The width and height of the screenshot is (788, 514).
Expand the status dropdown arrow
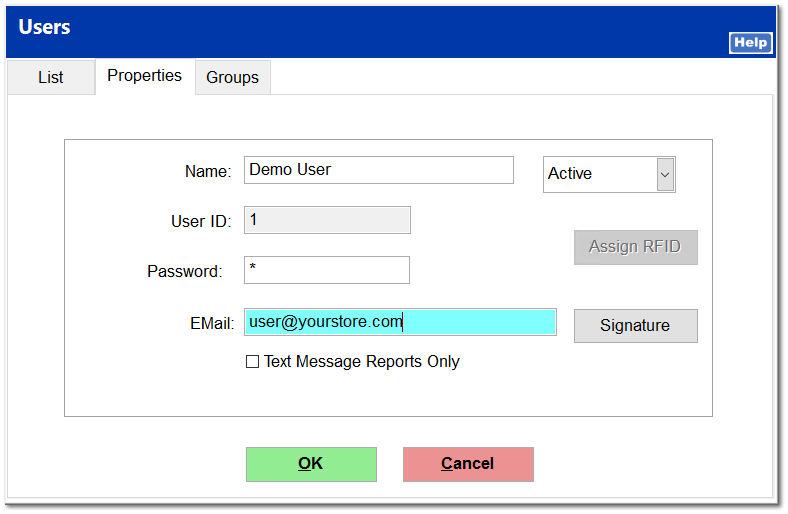[665, 174]
